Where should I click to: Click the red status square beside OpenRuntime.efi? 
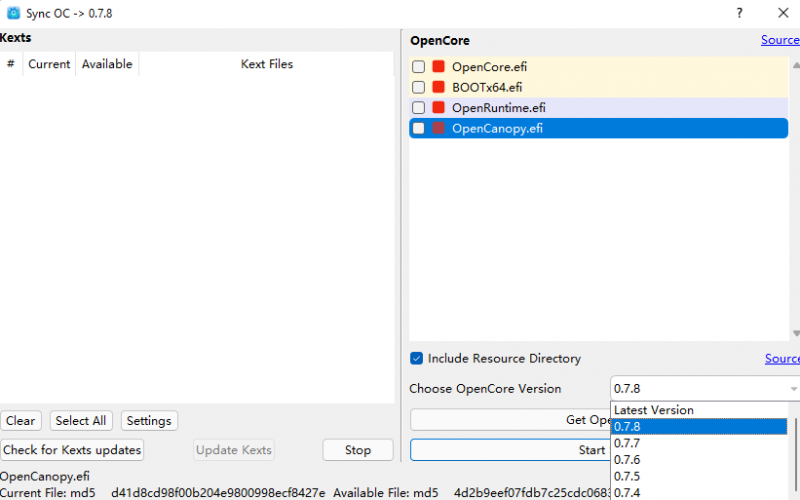pyautogui.click(x=438, y=107)
